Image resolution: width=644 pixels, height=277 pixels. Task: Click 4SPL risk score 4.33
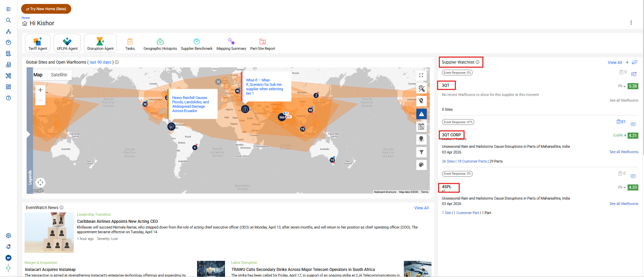tap(633, 187)
